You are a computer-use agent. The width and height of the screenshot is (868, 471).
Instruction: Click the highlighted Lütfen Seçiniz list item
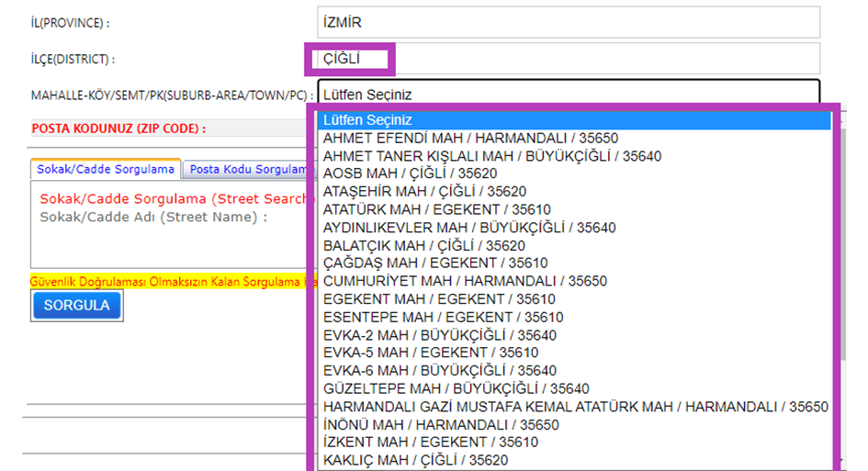point(573,120)
